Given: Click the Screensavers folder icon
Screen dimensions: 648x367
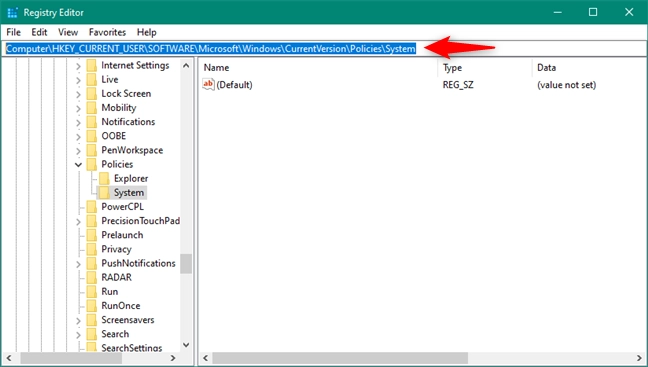Looking at the screenshot, I should 92,319.
